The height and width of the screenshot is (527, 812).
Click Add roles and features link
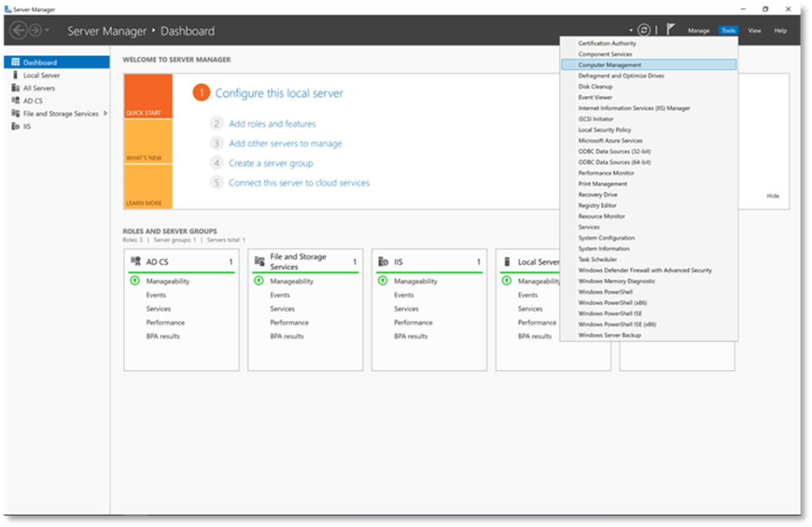tap(272, 124)
